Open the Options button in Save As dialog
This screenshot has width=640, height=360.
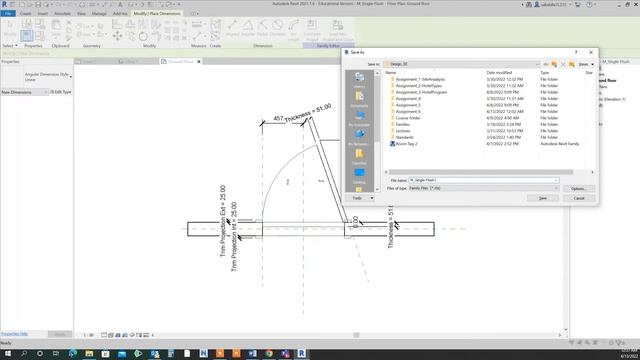click(579, 189)
